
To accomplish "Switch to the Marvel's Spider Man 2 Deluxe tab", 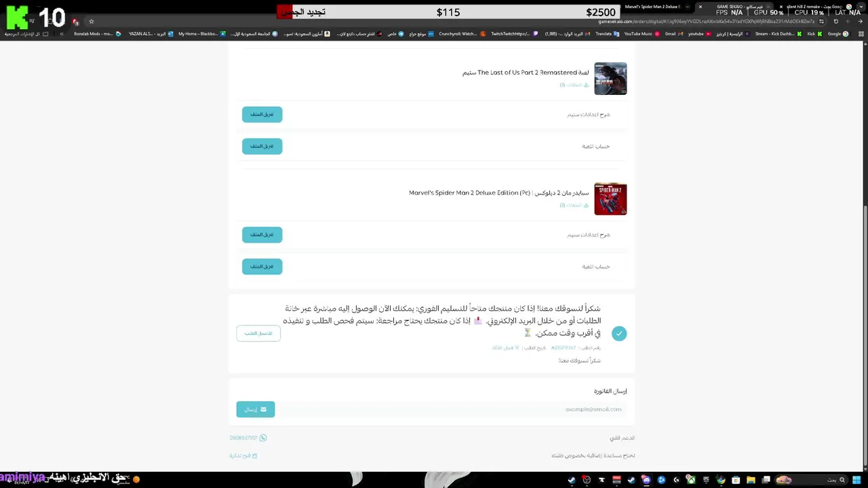I will (x=654, y=7).
